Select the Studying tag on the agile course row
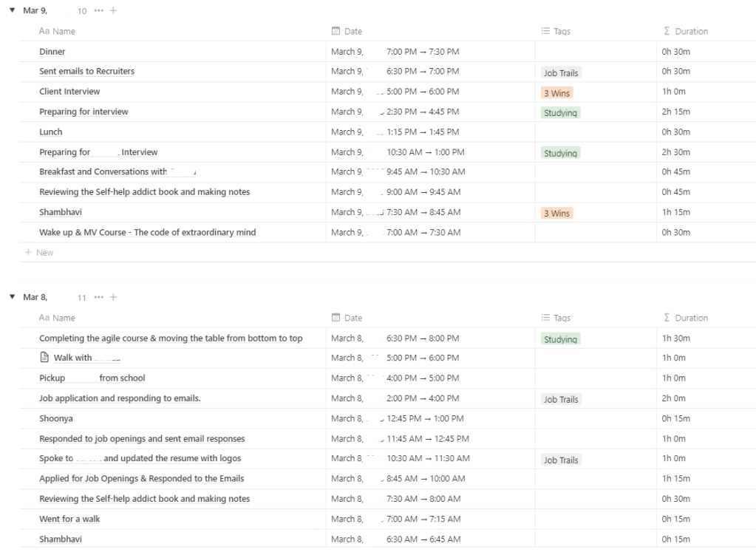The width and height of the screenshot is (756, 555). pyautogui.click(x=560, y=339)
